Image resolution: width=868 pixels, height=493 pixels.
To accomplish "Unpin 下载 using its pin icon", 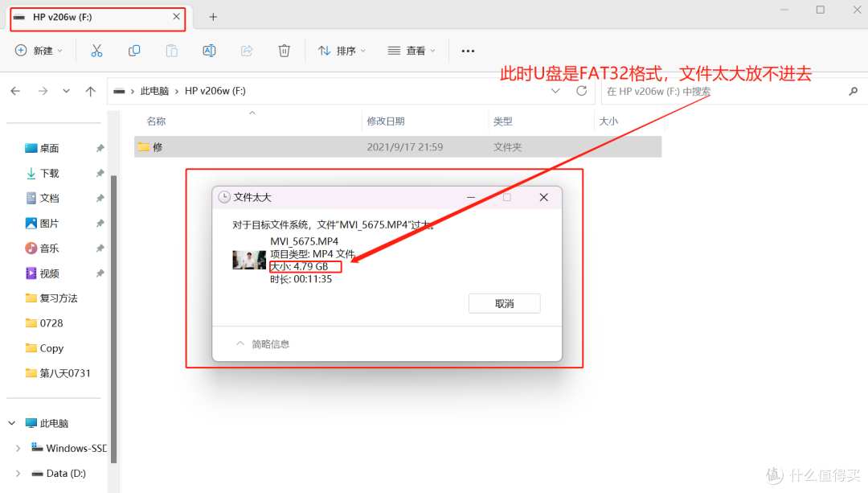I will point(100,174).
